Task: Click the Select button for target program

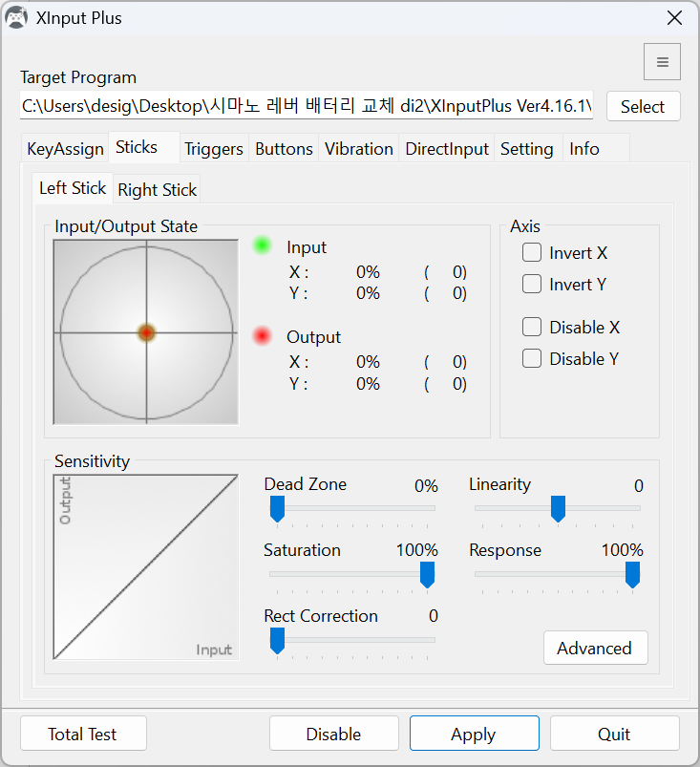Action: (643, 106)
